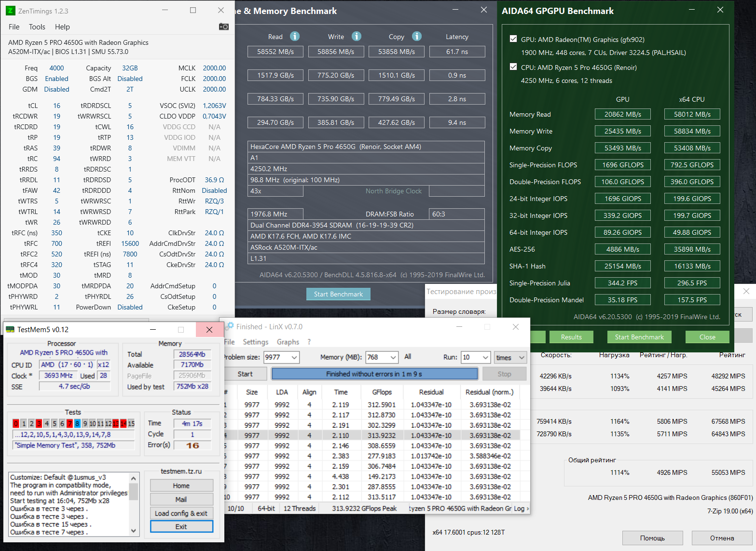Click the GPU Memory Read '20862 MB/s' value
The image size is (756, 551).
(x=622, y=114)
